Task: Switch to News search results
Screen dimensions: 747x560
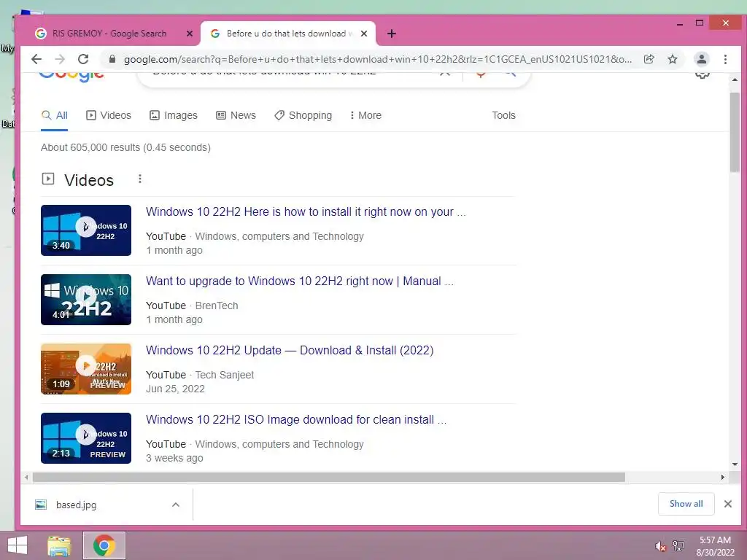Action: [x=236, y=115]
